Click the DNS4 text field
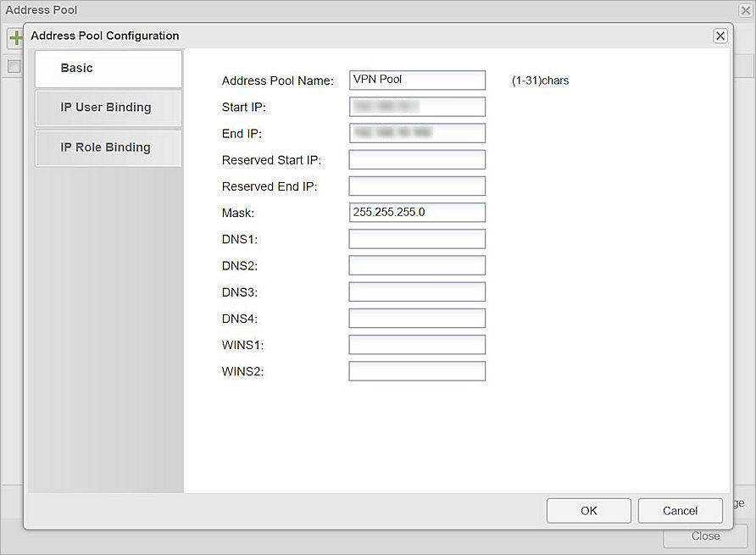Viewport: 756px width, 555px height. (417, 318)
